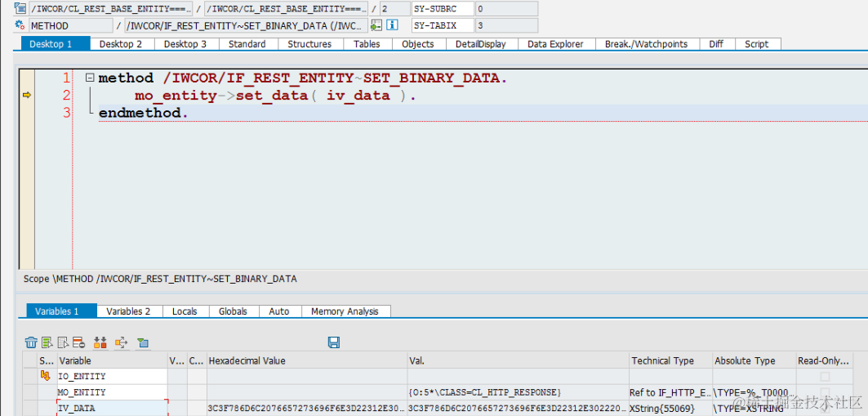This screenshot has height=416, width=868.
Task: Open the Diff tab
Action: (x=716, y=44)
